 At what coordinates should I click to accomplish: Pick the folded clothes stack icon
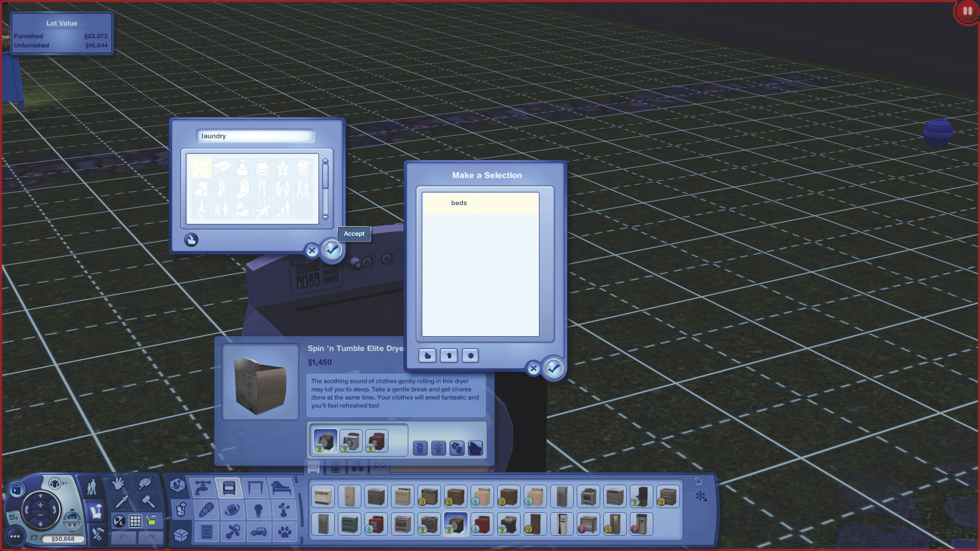point(303,168)
